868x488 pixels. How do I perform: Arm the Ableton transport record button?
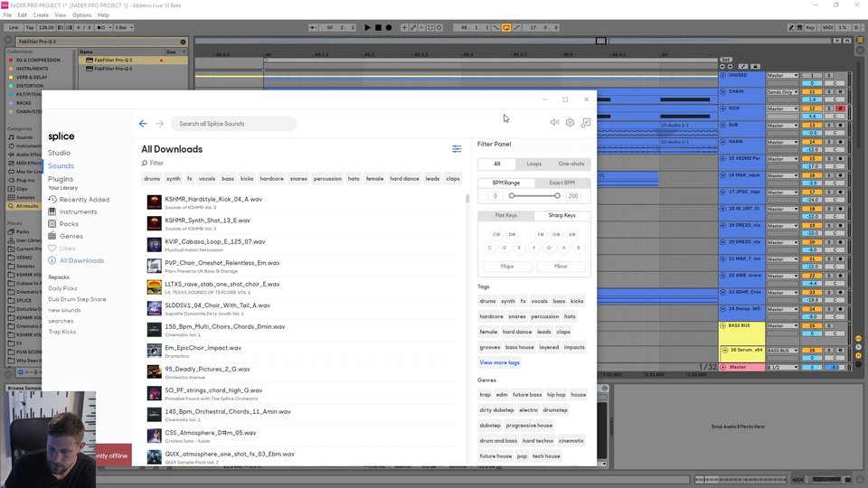tap(389, 27)
